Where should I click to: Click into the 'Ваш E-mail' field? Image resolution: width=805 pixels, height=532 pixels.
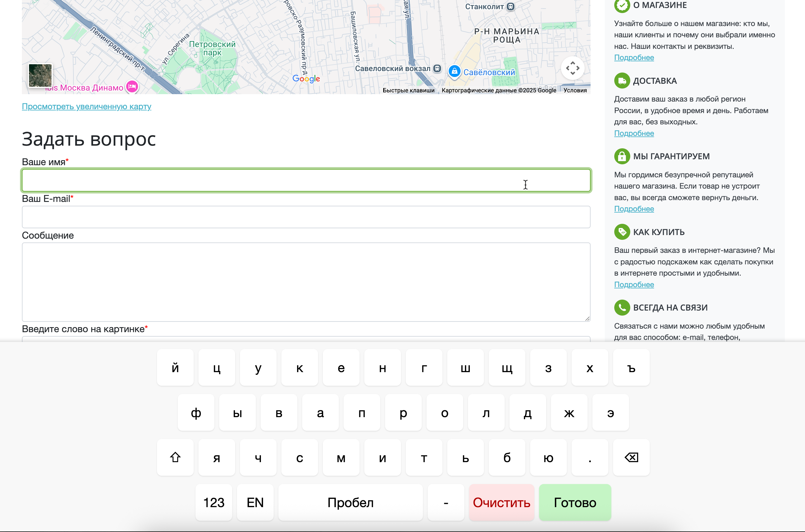point(306,217)
